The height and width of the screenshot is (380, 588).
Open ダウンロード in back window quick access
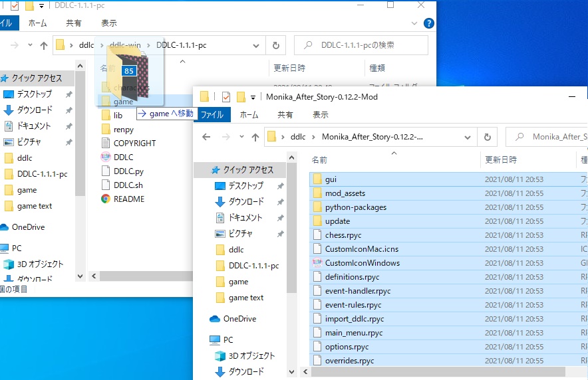coord(35,110)
